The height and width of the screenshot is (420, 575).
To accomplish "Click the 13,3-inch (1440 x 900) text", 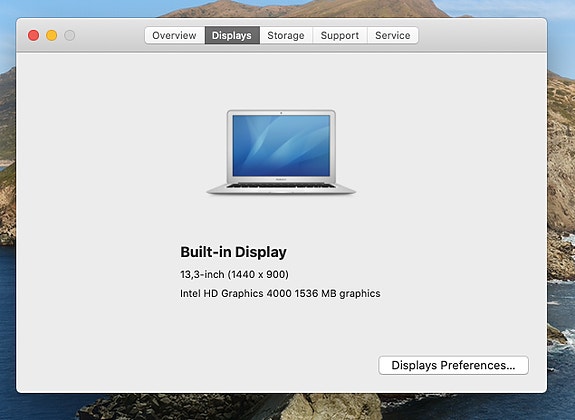I will click(234, 274).
